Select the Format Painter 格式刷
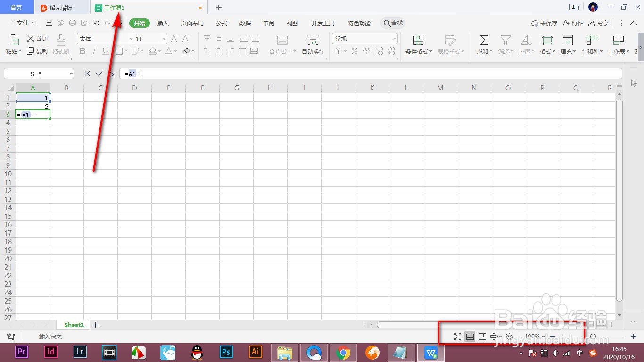The height and width of the screenshot is (362, 644). 61,45
